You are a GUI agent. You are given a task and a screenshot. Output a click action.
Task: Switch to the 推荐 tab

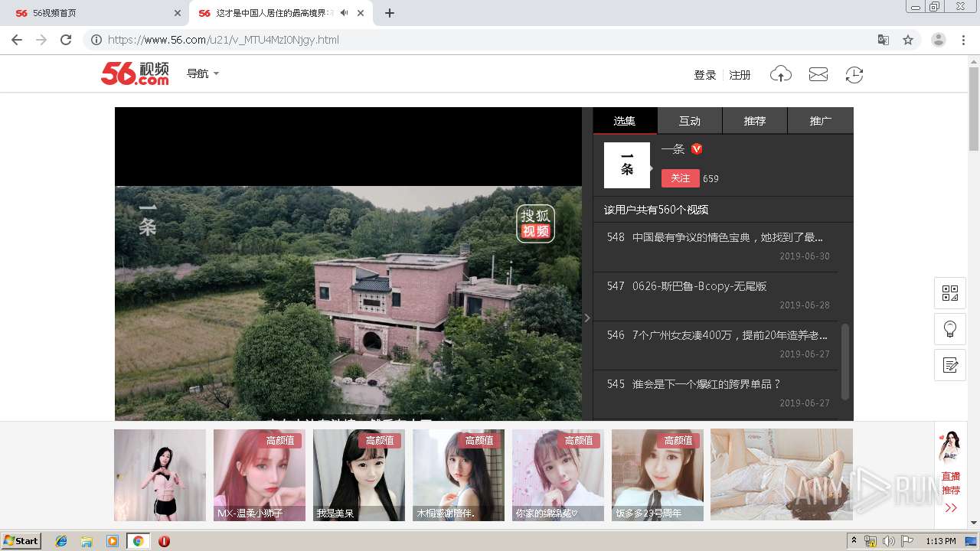(755, 121)
